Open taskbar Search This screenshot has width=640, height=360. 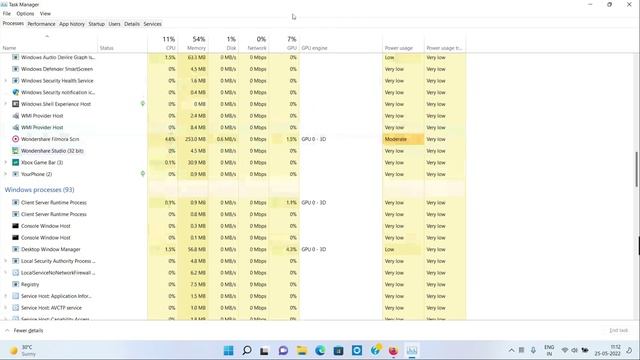(247, 350)
